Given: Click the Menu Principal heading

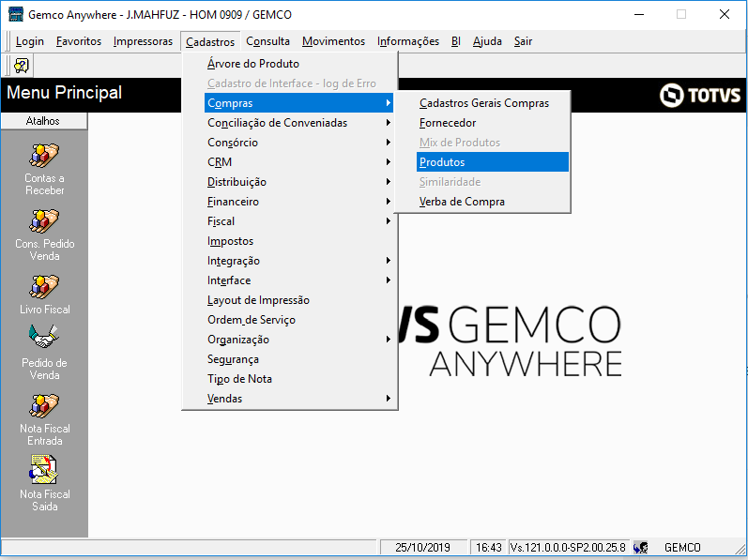Looking at the screenshot, I should click(65, 93).
